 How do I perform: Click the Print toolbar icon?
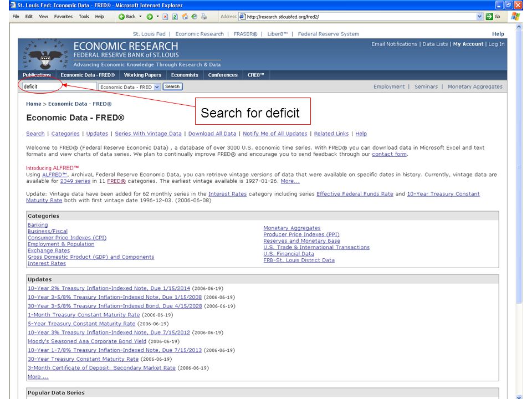tap(204, 17)
